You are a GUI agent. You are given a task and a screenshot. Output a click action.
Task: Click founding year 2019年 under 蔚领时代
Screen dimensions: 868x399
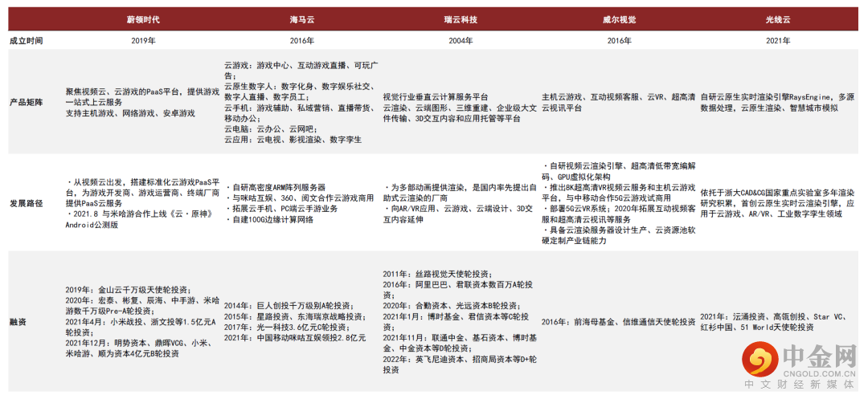pos(143,41)
